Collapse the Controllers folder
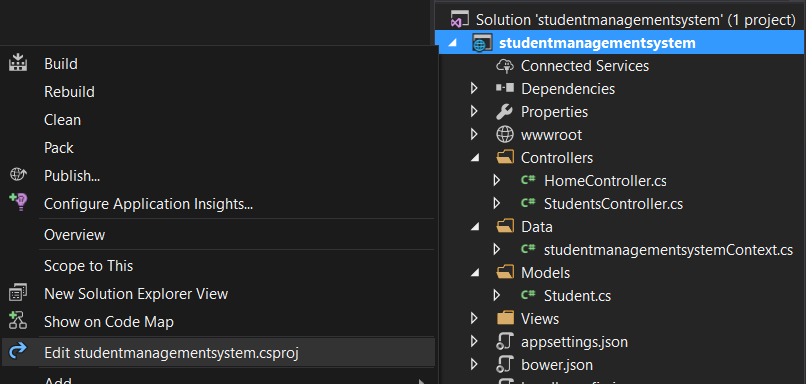Image resolution: width=806 pixels, height=384 pixels. pos(475,158)
